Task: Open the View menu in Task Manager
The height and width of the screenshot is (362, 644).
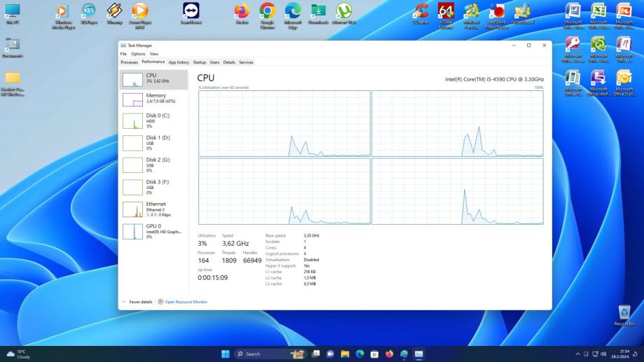Action: click(154, 54)
